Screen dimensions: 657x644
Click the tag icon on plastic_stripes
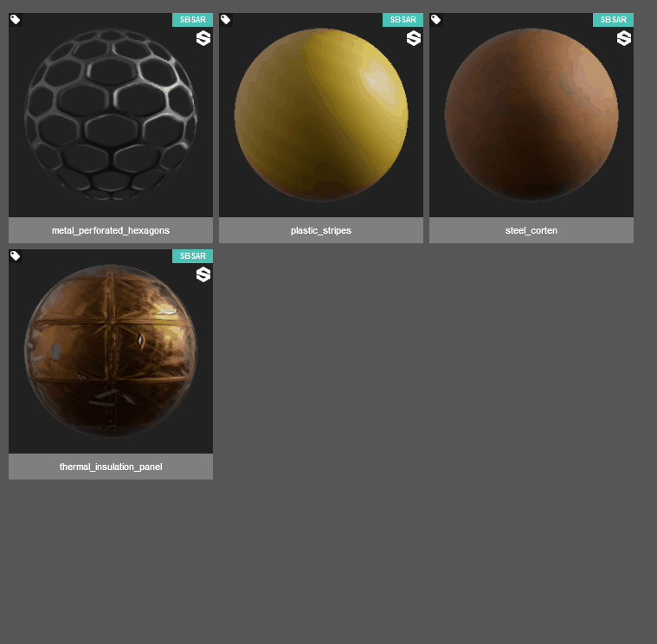click(226, 20)
